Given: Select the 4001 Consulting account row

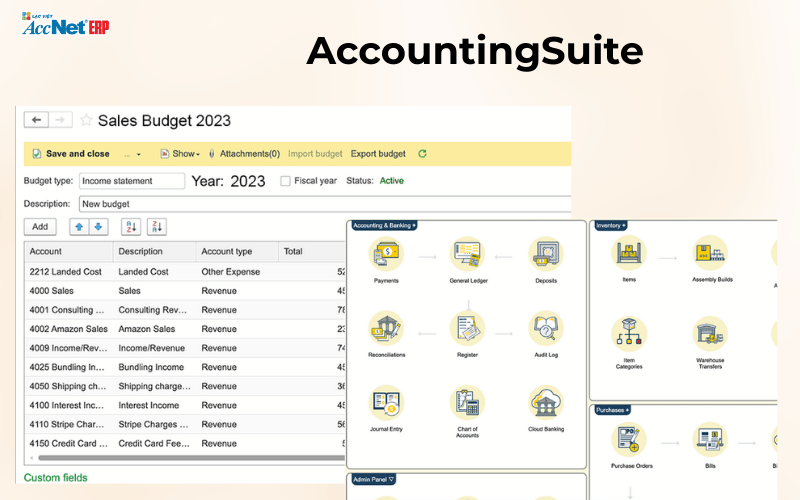Looking at the screenshot, I should click(185, 310).
